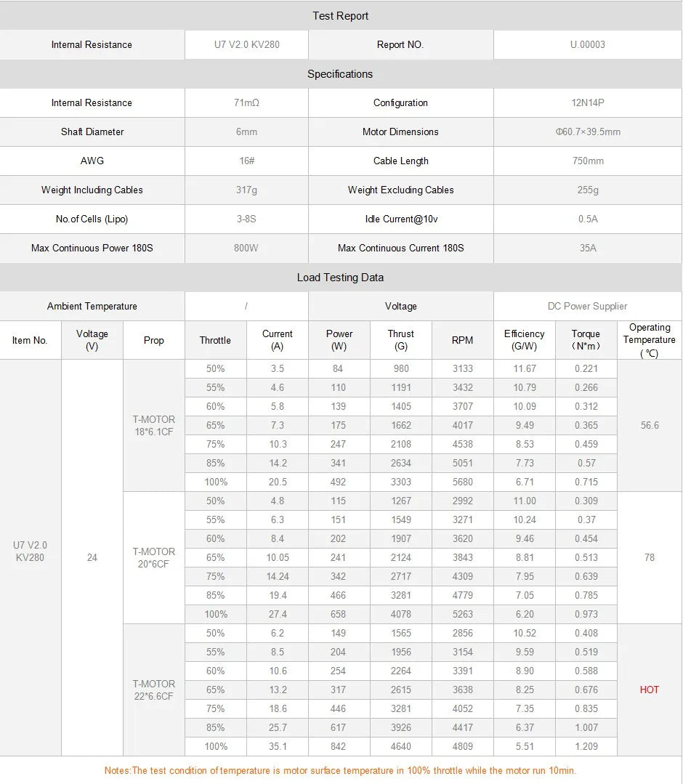
Task: Select the Specifications section header
Action: click(x=340, y=73)
